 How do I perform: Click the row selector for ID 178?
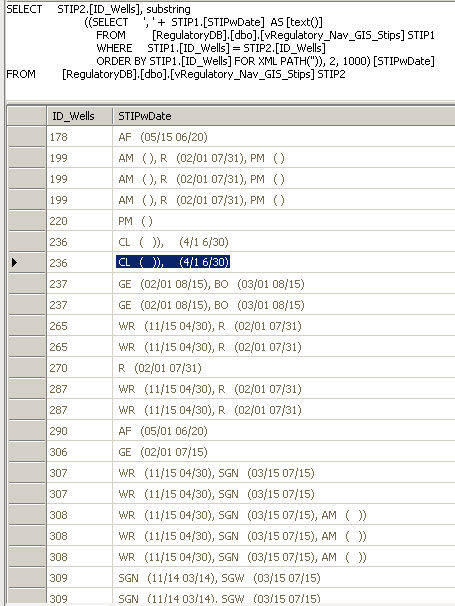click(27, 137)
